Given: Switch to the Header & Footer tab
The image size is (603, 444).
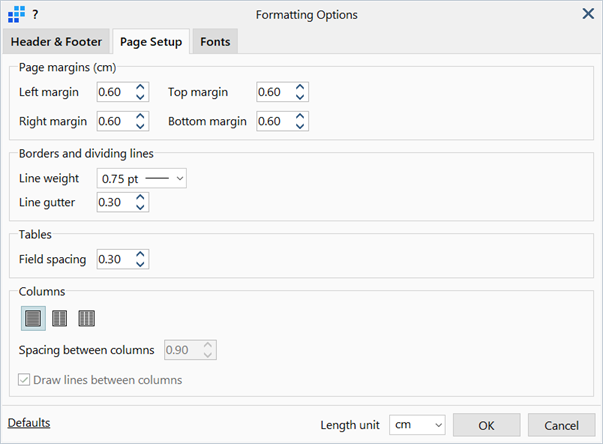Looking at the screenshot, I should [56, 42].
